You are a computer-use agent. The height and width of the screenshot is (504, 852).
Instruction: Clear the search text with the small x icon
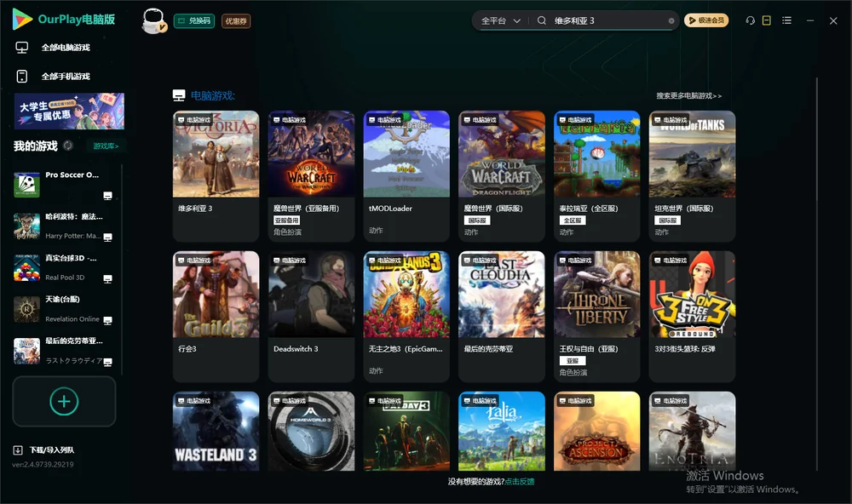tap(671, 20)
